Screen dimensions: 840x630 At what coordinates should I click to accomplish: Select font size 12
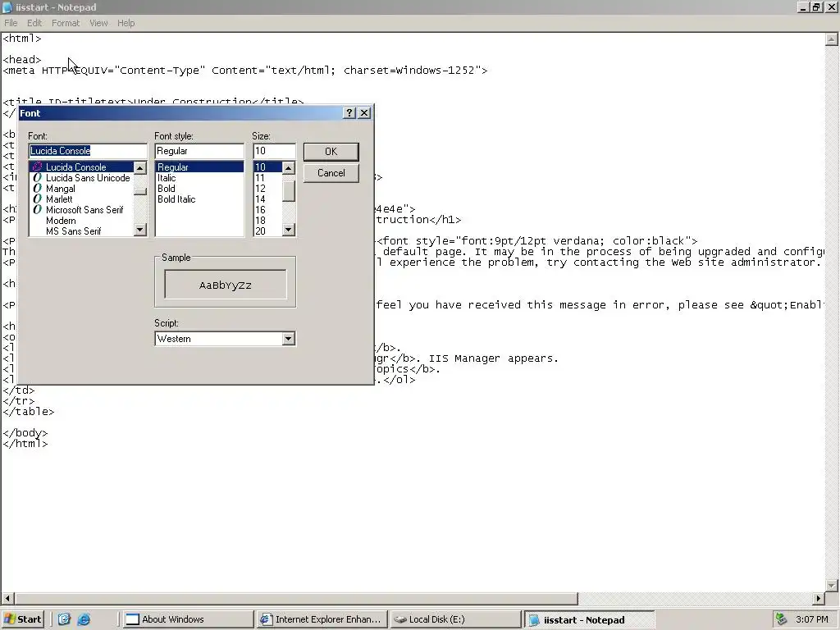point(268,189)
